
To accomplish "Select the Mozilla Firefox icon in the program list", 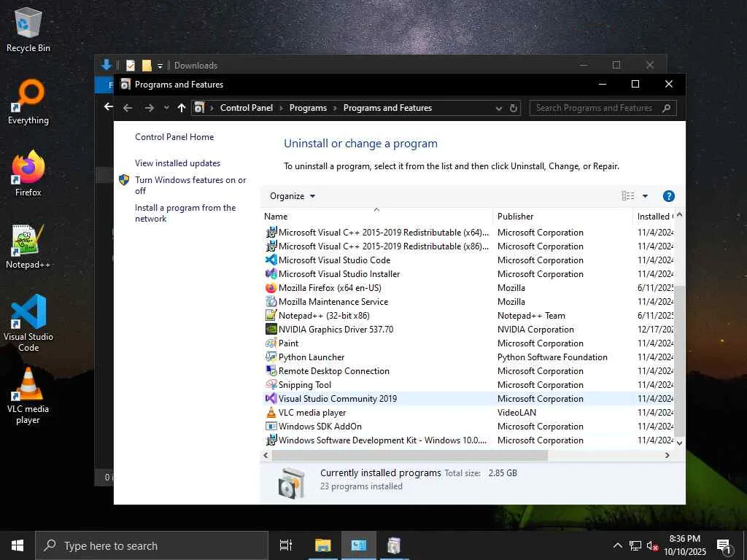I will (x=271, y=287).
